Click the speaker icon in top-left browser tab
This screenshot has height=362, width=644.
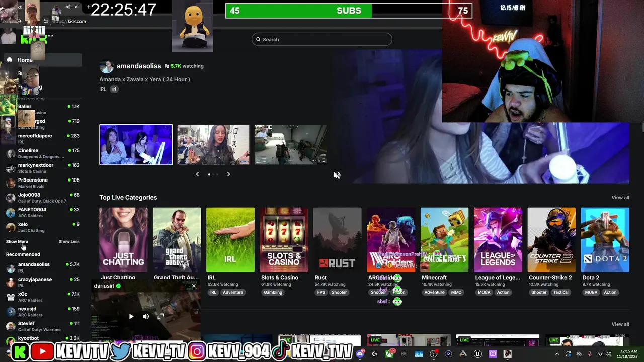[68, 7]
